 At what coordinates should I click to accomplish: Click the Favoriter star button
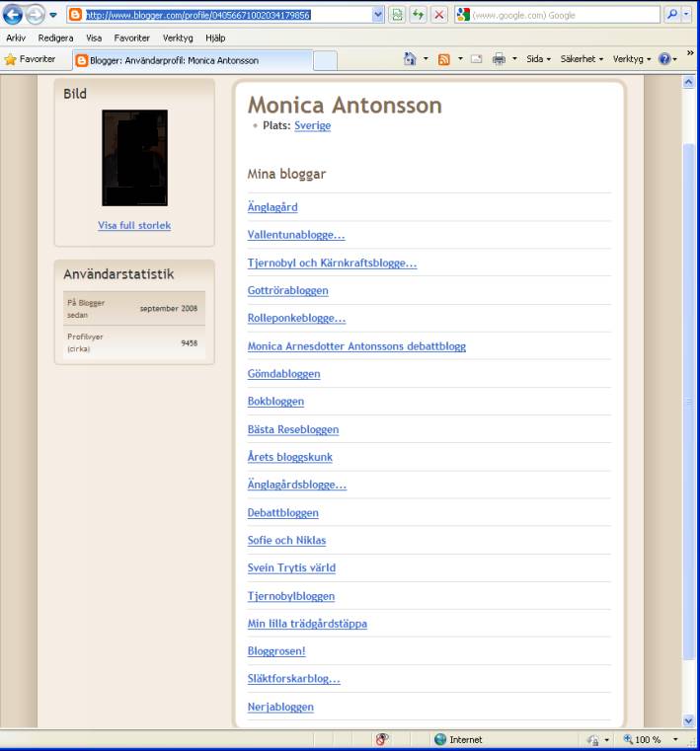coord(30,59)
